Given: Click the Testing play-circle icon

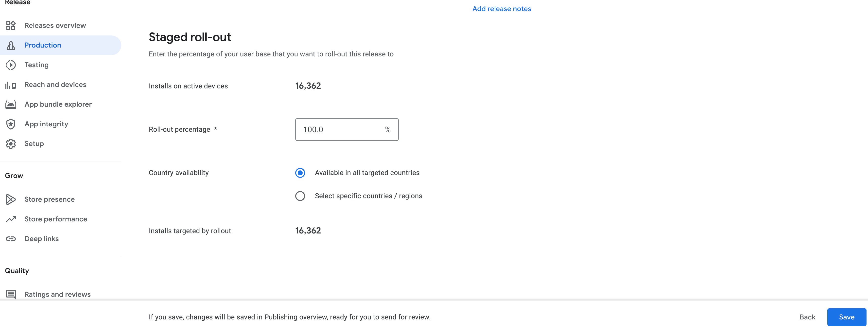Looking at the screenshot, I should (11, 65).
